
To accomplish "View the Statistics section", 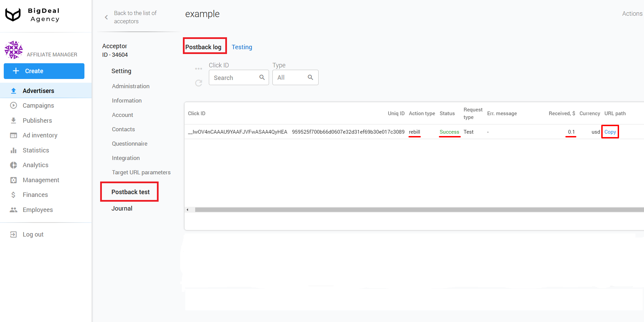I will coord(36,150).
